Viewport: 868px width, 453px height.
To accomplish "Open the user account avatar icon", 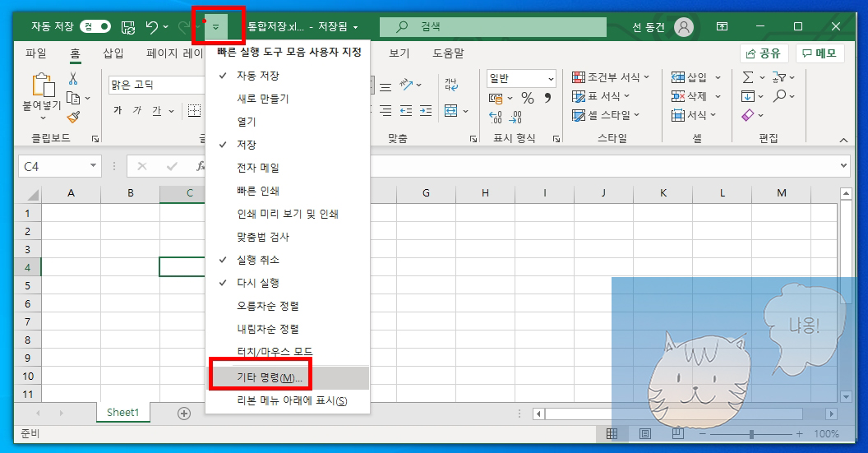I will click(x=684, y=26).
